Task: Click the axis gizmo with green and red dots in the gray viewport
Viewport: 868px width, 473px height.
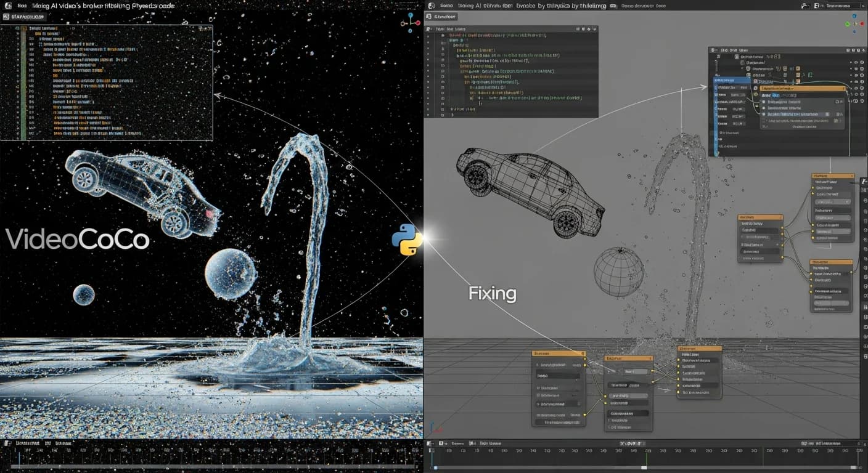Action: (x=855, y=24)
